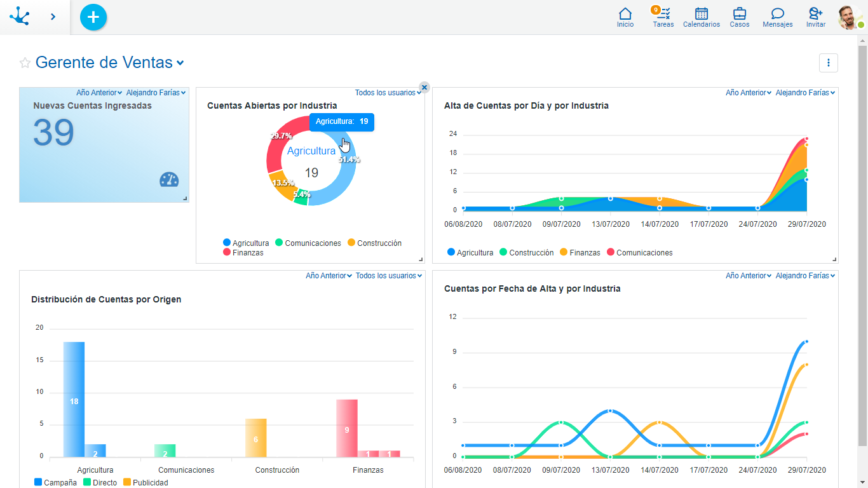Image resolution: width=868 pixels, height=488 pixels.
Task: Click resize handle of Cuentas Abiertas widget
Action: (x=421, y=259)
